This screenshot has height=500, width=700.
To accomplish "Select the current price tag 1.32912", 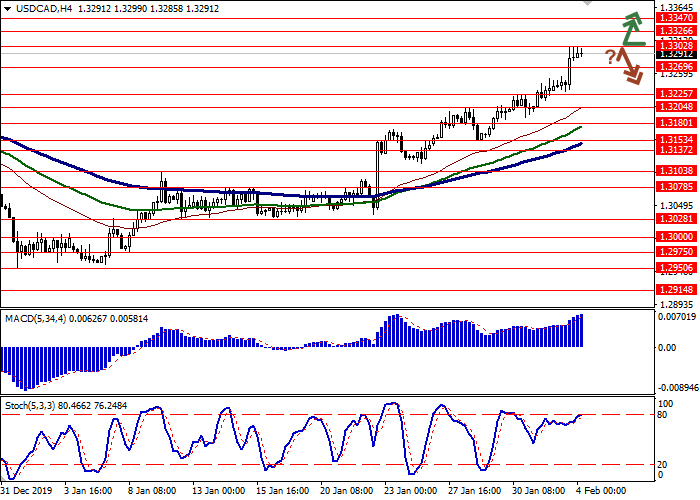I will [677, 55].
